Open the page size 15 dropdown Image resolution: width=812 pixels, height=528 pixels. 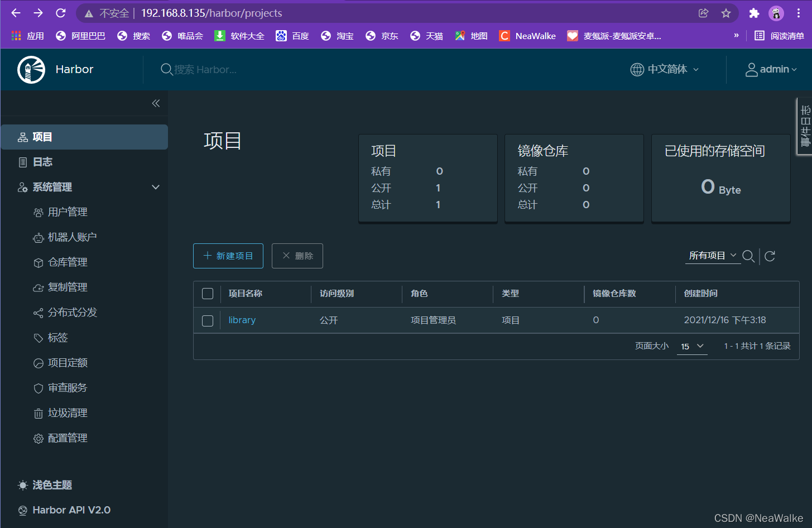(x=692, y=346)
